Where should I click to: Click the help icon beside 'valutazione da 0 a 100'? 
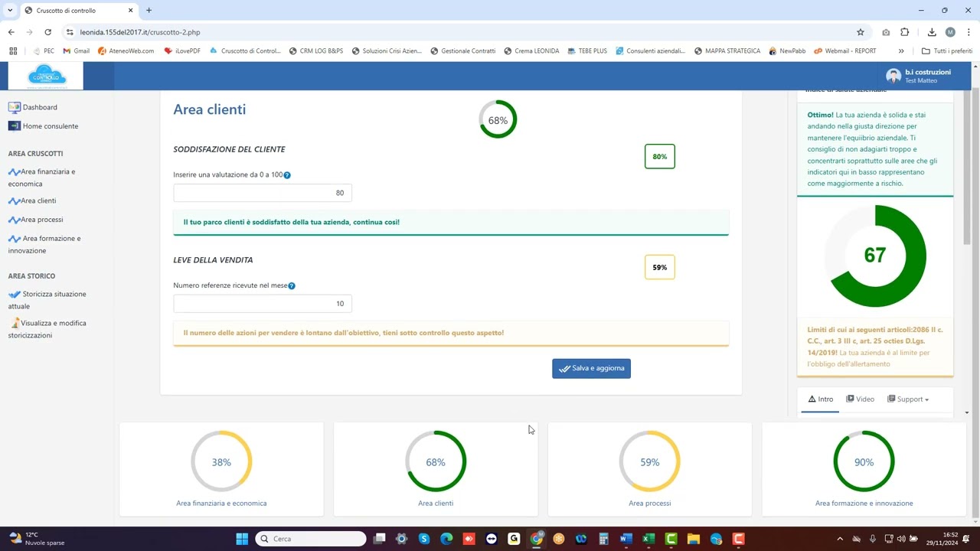pyautogui.click(x=287, y=175)
